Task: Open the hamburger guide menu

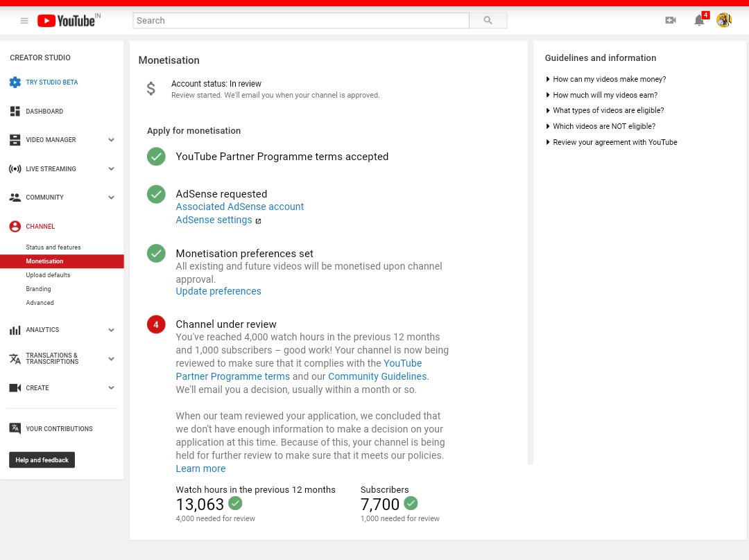Action: (24, 21)
